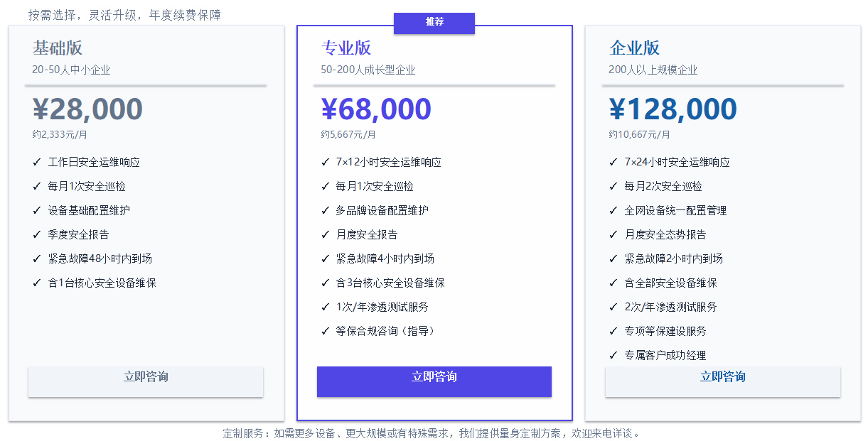This screenshot has width=868, height=441.
Task: Click checkmark beside 专属客户成功经理
Action: click(614, 355)
